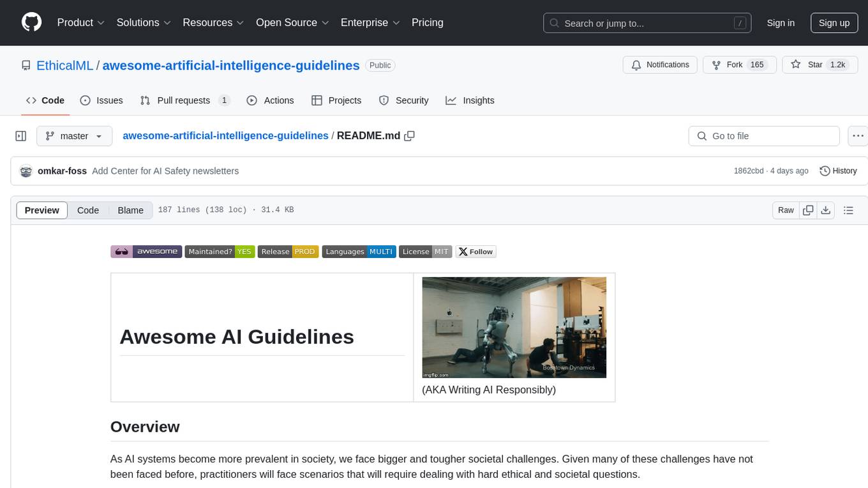Screen dimensions: 868x488
Task: Expand the file tree side panel
Action: point(21,136)
